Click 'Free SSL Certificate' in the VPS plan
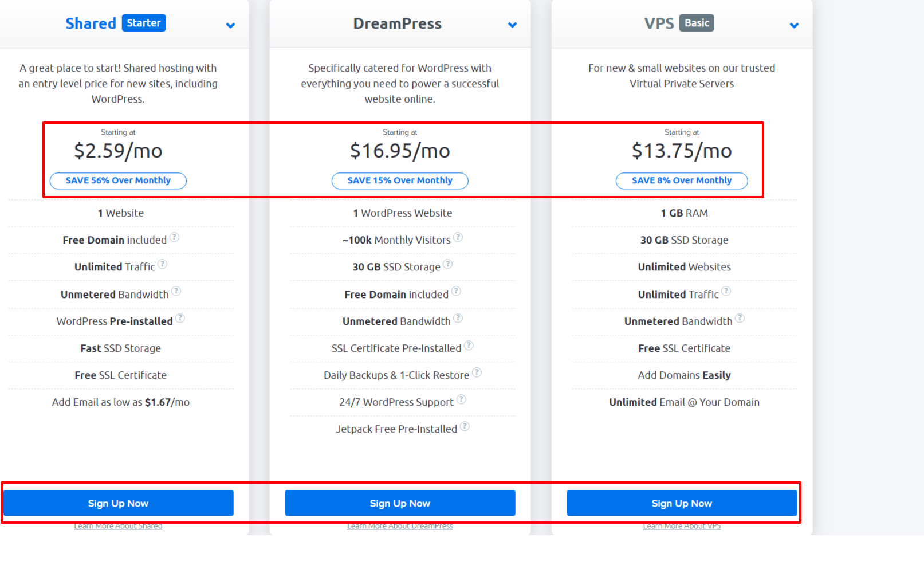This screenshot has height=577, width=924. coord(685,348)
